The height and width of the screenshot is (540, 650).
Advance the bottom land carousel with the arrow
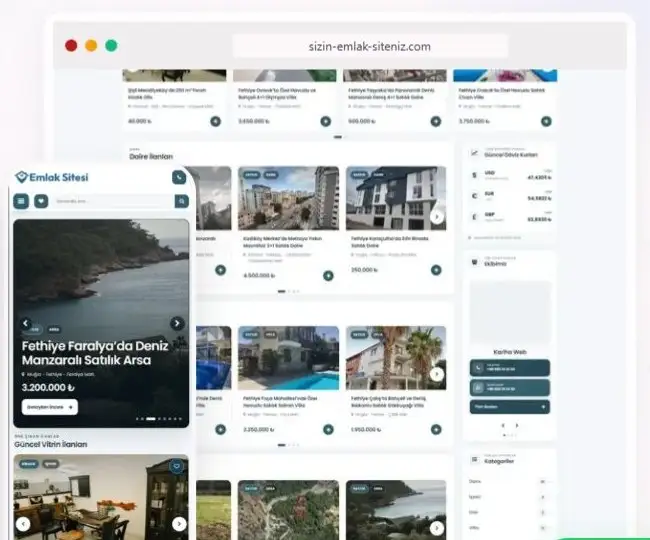(x=437, y=528)
